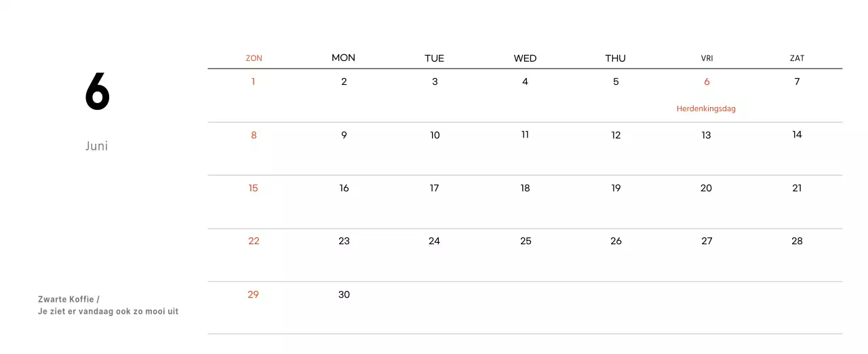Click the WED weekday header
868x354 pixels.
(525, 58)
